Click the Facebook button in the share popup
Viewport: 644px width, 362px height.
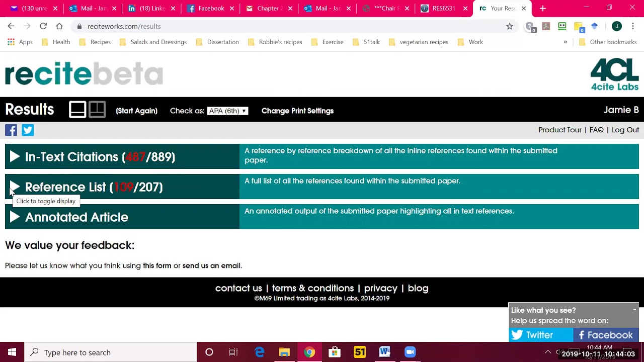pos(606,335)
